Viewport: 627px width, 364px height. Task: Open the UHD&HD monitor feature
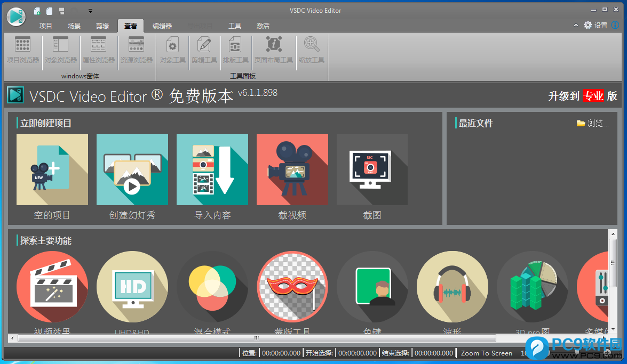tap(132, 287)
